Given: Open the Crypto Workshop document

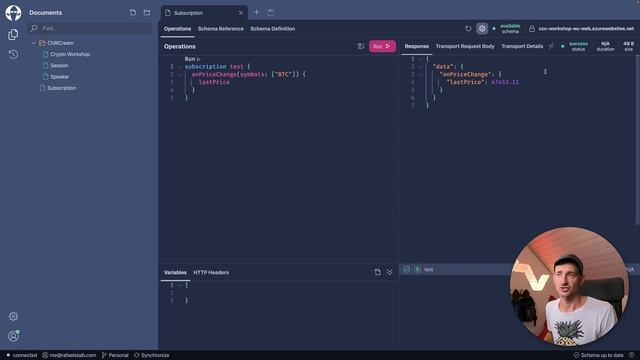Looking at the screenshot, I should pyautogui.click(x=70, y=54).
